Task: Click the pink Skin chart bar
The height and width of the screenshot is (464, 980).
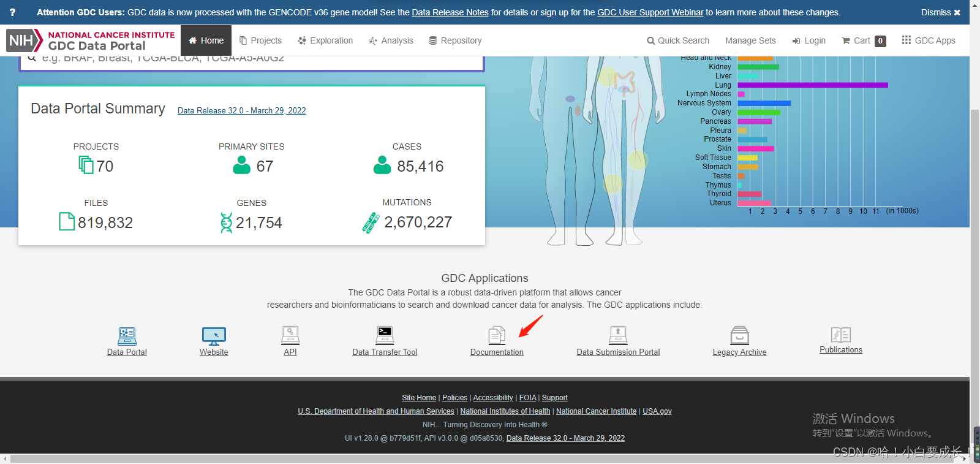Action: 756,148
